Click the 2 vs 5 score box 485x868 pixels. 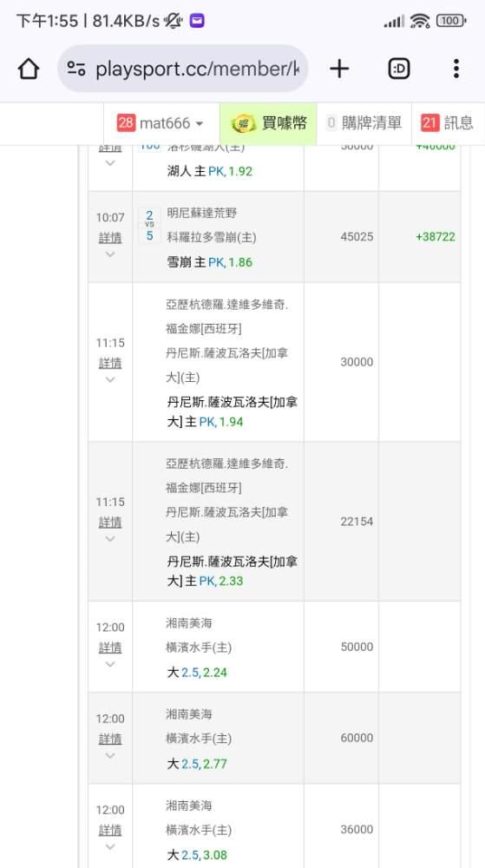pos(149,226)
